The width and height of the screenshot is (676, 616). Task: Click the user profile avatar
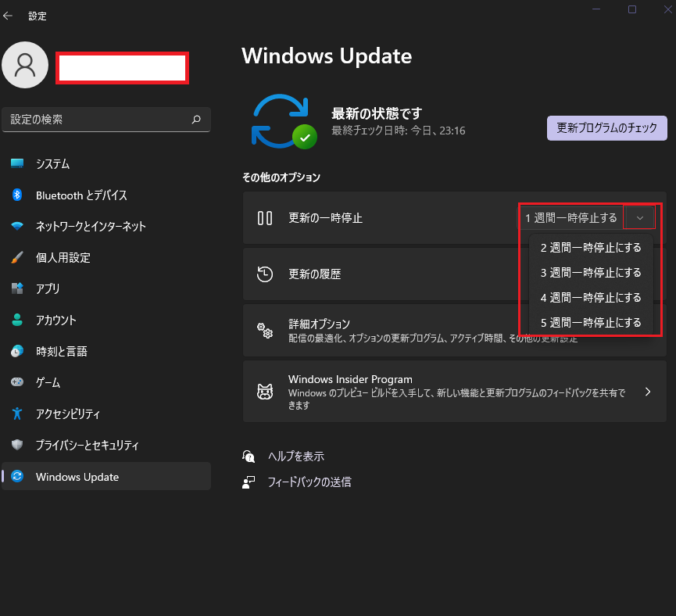[25, 65]
